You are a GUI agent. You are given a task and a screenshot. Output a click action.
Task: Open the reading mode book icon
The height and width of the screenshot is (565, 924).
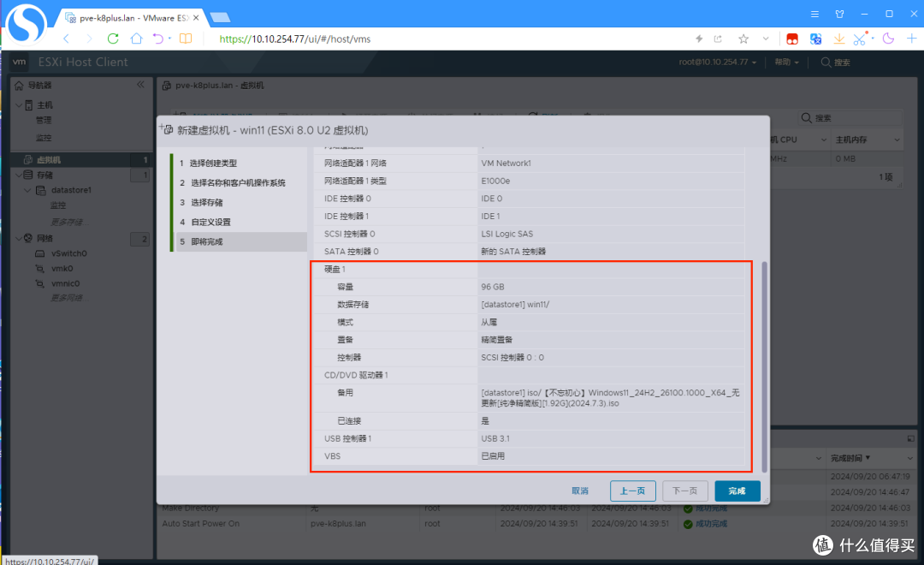click(x=186, y=39)
